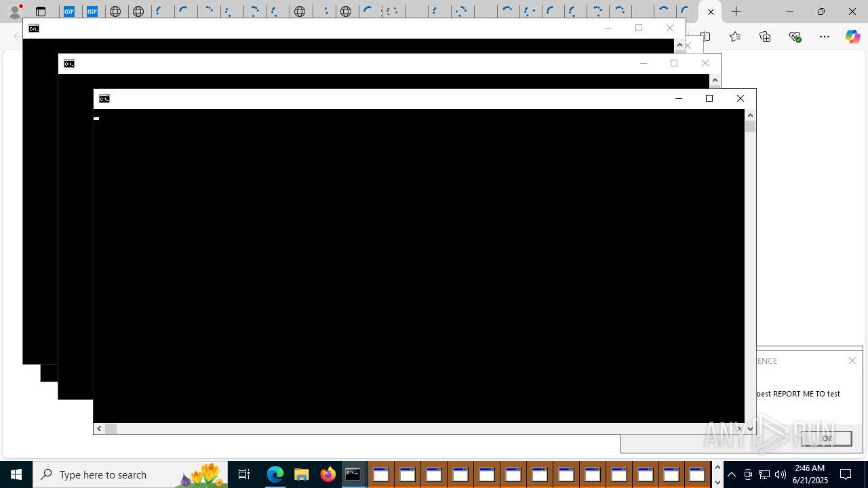The width and height of the screenshot is (868, 488).
Task: Open Task View from taskbar
Action: pos(244,474)
